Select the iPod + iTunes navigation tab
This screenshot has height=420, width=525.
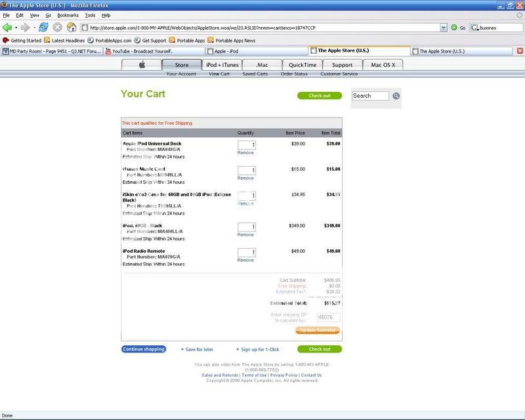(222, 64)
